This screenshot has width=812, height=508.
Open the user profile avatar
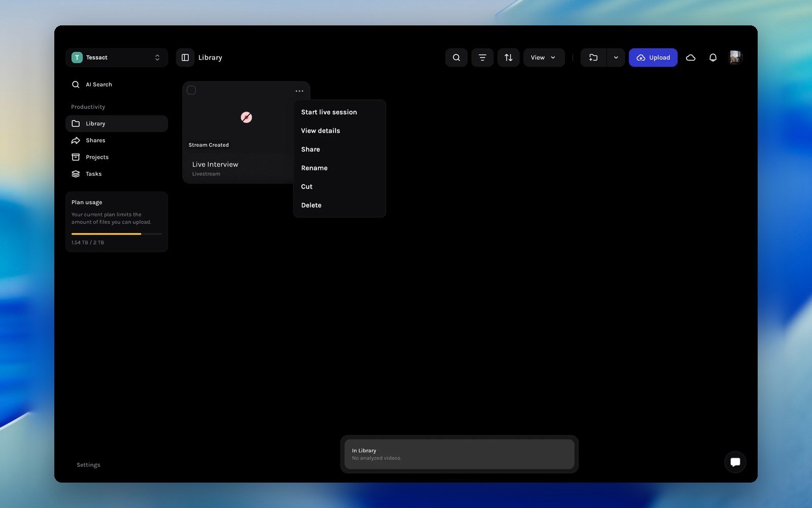(x=735, y=57)
